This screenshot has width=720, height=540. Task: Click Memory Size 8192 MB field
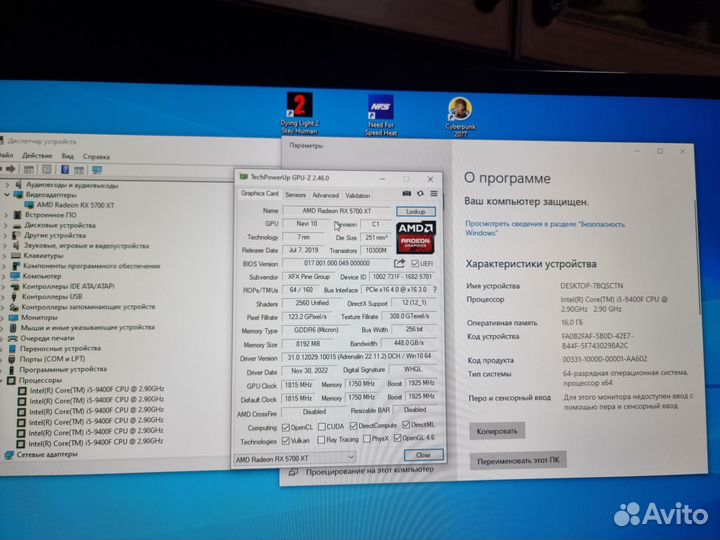(309, 344)
